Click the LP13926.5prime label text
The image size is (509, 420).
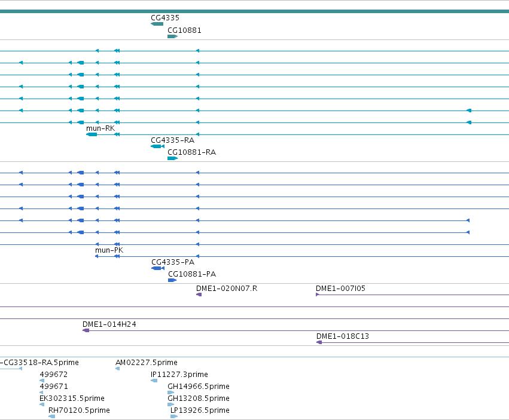coord(200,410)
